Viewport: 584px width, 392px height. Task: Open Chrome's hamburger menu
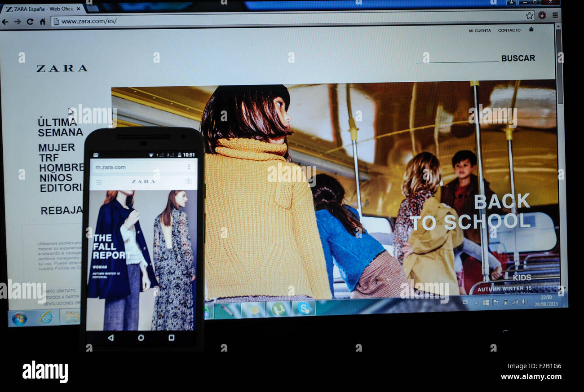[x=555, y=15]
